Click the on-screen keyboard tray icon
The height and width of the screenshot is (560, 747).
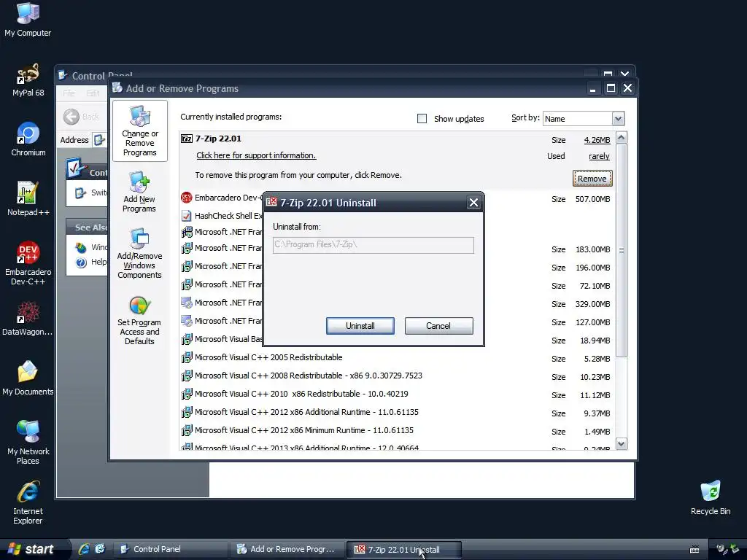click(694, 550)
